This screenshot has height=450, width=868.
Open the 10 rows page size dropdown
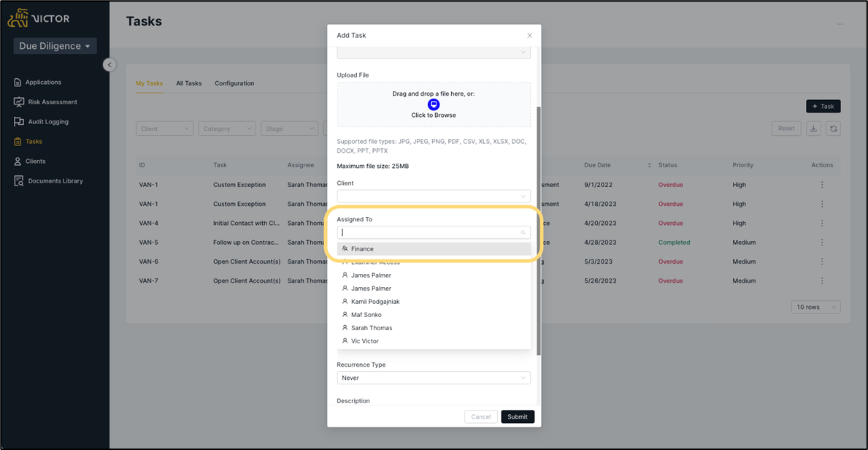click(x=816, y=307)
